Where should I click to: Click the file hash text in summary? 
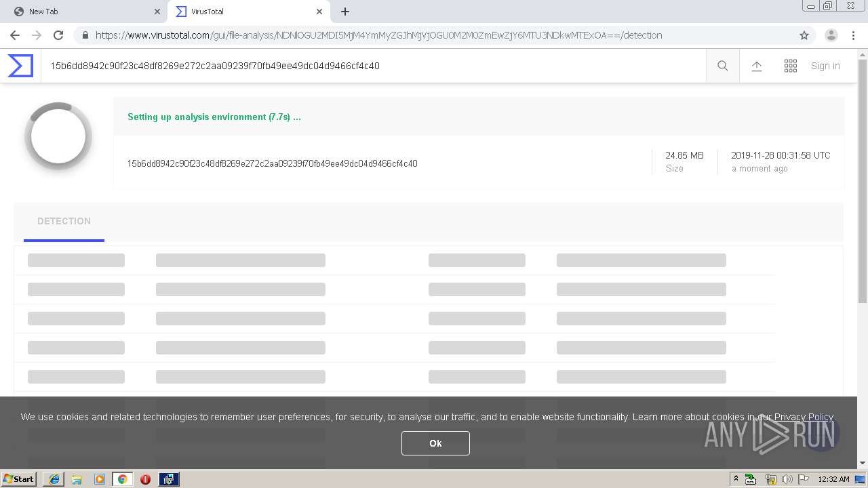272,163
